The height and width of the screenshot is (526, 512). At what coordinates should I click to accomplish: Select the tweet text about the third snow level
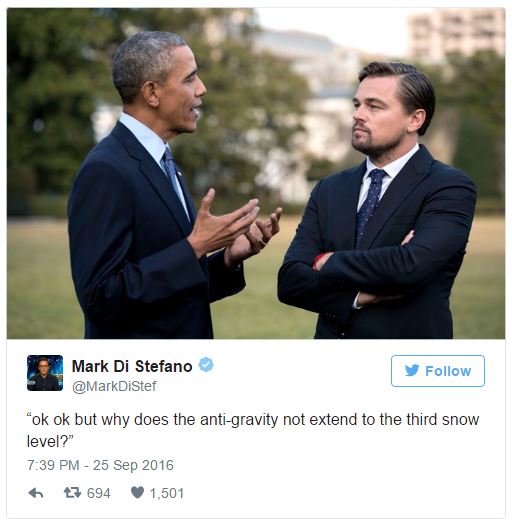click(253, 430)
